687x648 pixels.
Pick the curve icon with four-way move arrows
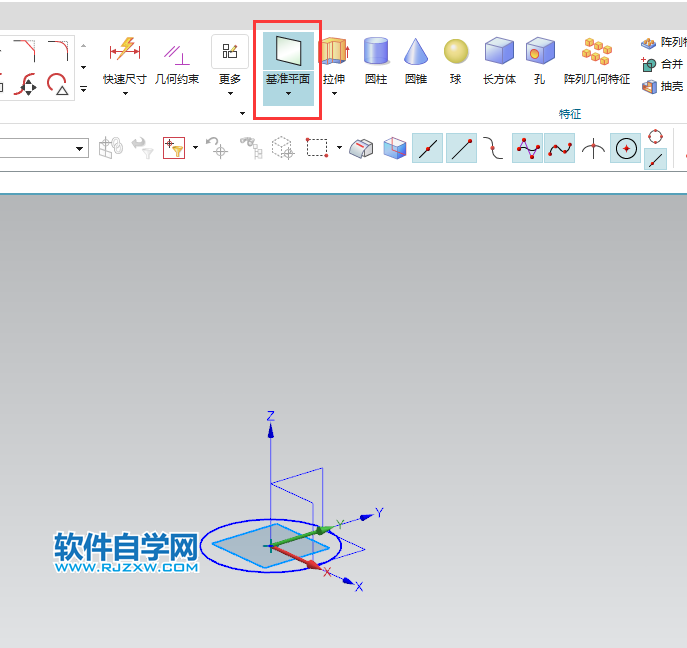(x=25, y=84)
